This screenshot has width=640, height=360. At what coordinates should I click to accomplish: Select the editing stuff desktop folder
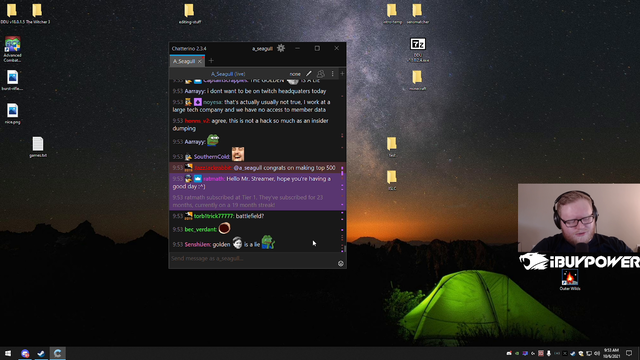189,13
